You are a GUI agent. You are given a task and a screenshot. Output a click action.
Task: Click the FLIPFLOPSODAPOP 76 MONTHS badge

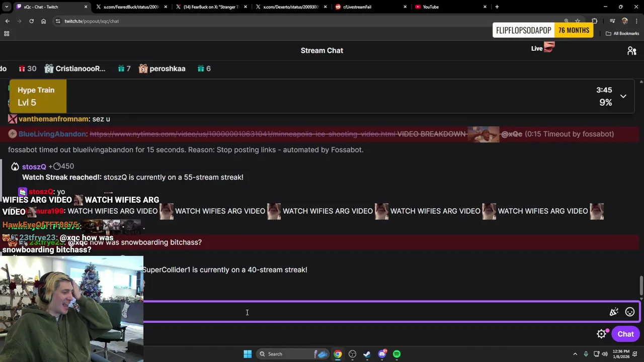point(542,30)
